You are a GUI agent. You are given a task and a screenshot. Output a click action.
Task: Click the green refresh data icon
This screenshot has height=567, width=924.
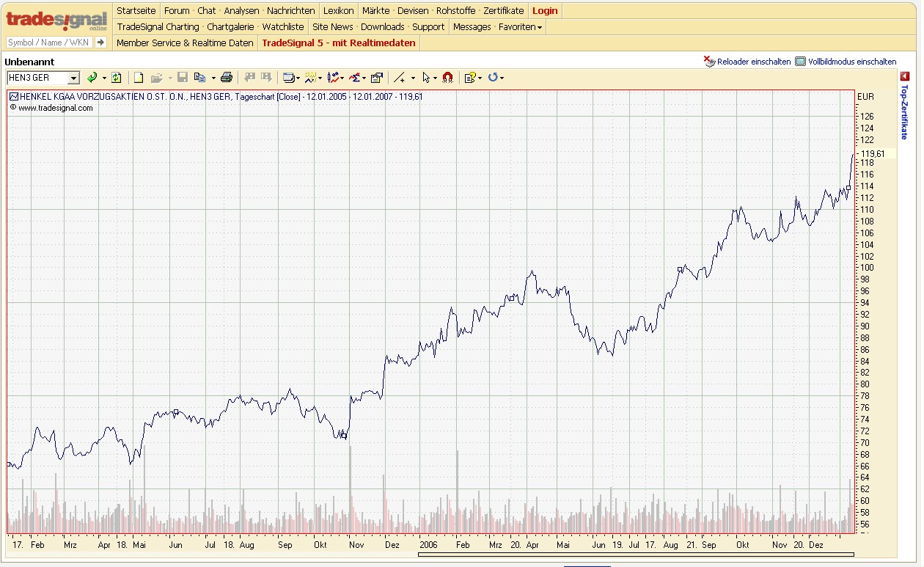[116, 78]
